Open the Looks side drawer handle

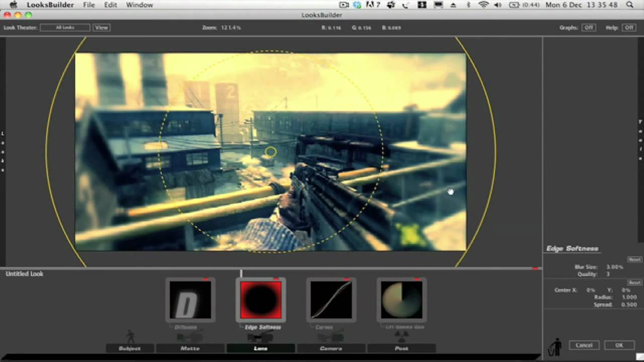[x=3, y=151]
